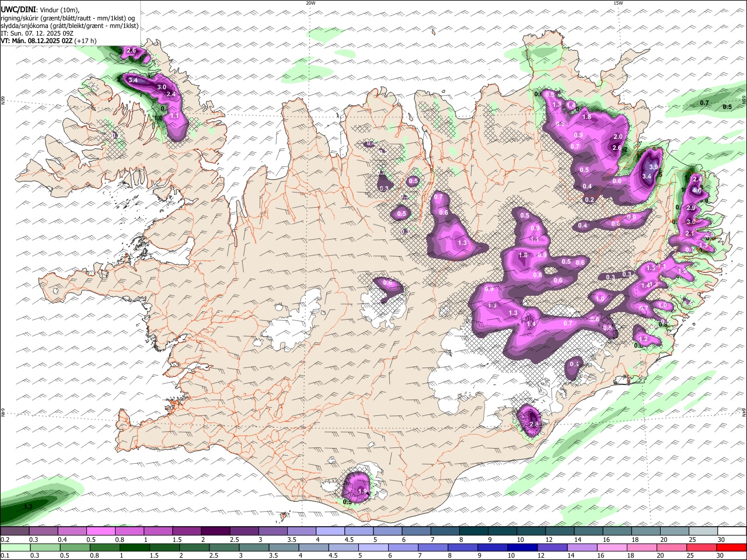This screenshot has width=747, height=560.
Task: Click the 4.6 precipitation value on the east coast
Action: point(696,190)
